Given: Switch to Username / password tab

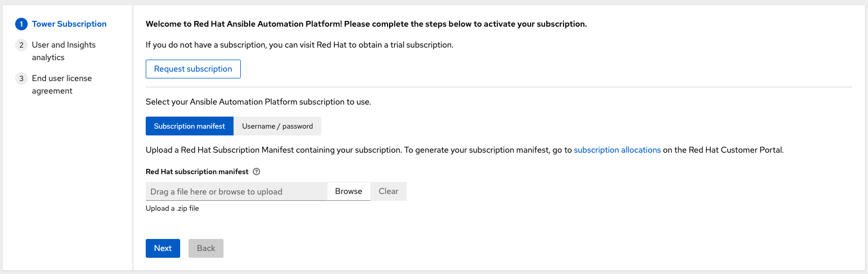Looking at the screenshot, I should pyautogui.click(x=277, y=126).
